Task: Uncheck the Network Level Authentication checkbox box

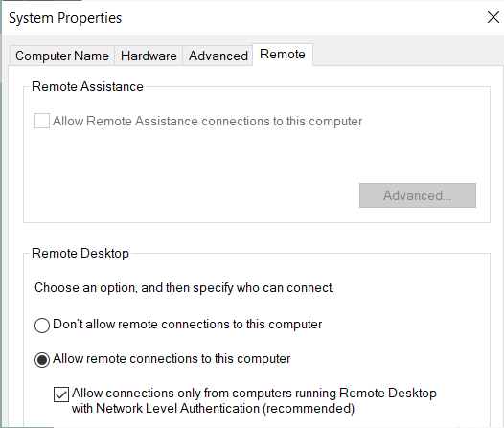Action: (61, 394)
